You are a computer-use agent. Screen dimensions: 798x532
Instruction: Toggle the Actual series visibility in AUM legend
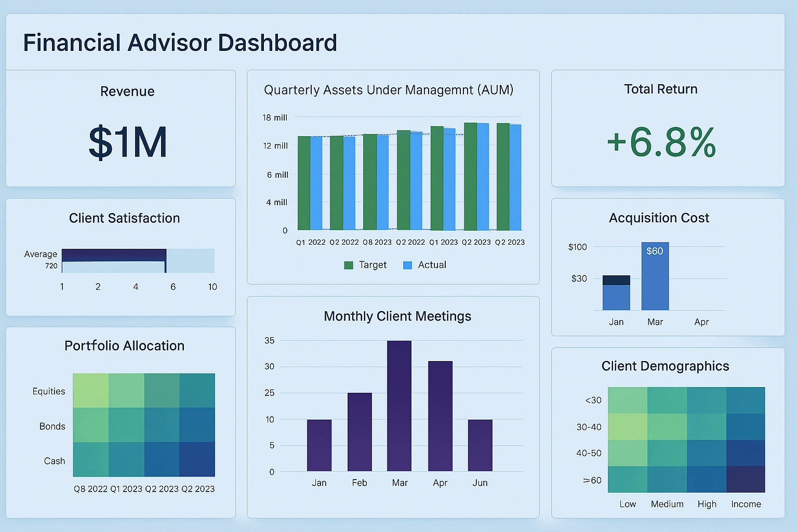pyautogui.click(x=425, y=265)
